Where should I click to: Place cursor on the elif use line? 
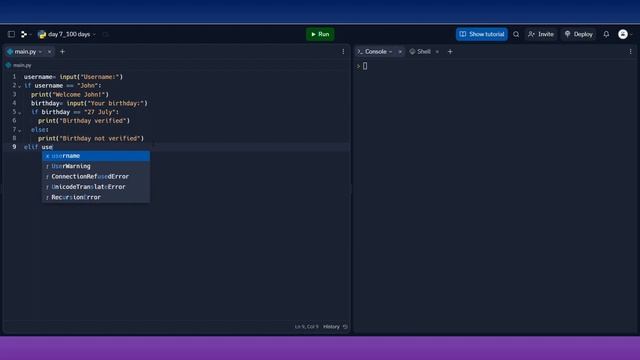pos(38,147)
